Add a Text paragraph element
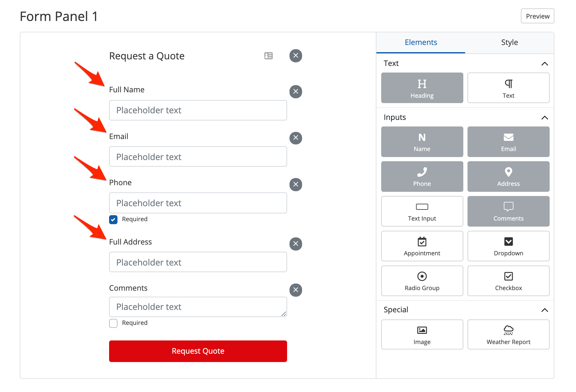The image size is (576, 392). point(508,88)
